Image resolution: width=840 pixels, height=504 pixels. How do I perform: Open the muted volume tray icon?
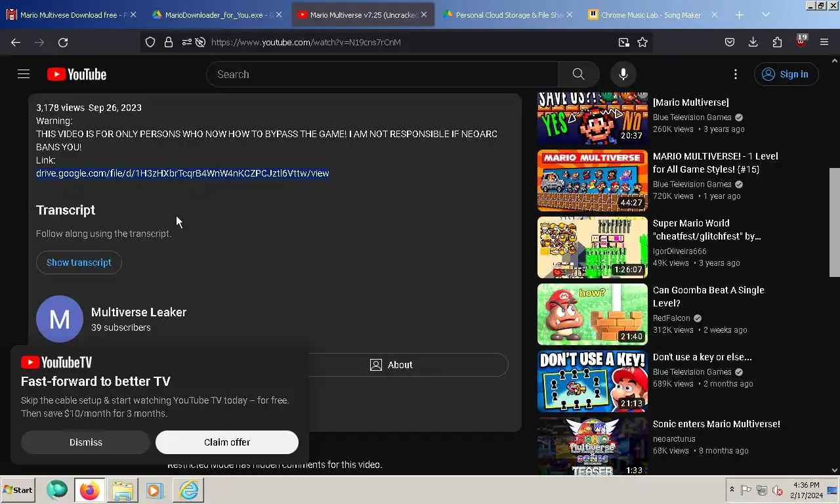778,490
